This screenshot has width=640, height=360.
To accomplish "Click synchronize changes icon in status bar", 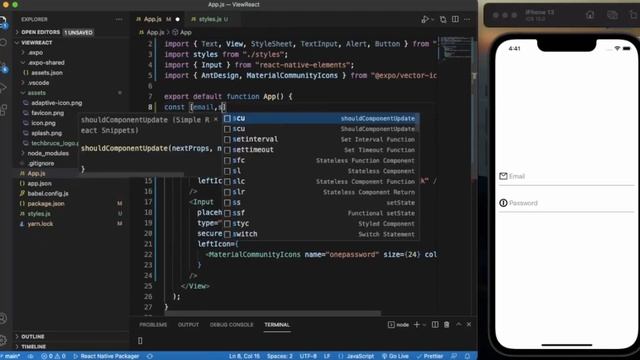I will coord(31,356).
